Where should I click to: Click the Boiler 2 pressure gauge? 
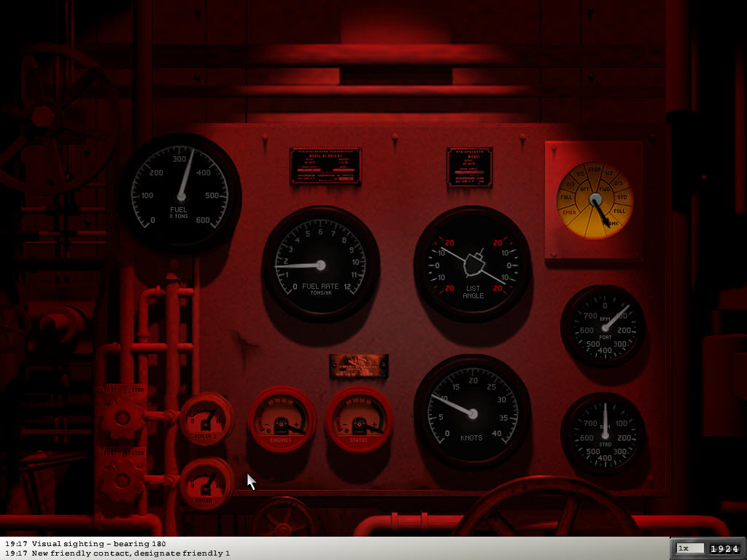click(x=206, y=419)
